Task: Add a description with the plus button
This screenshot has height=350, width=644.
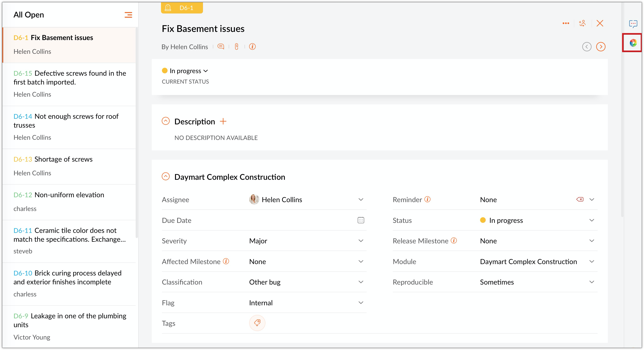Action: pyautogui.click(x=223, y=121)
